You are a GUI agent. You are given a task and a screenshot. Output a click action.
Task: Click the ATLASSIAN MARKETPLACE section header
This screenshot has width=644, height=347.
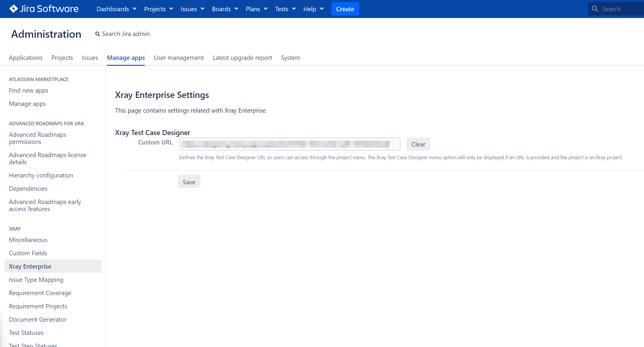[x=38, y=79]
